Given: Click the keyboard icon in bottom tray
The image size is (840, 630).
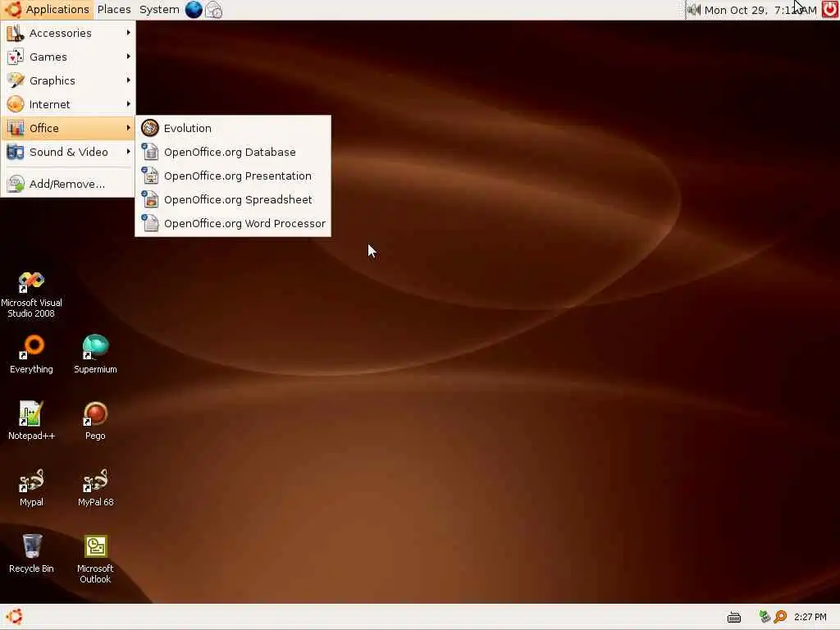Looking at the screenshot, I should [x=734, y=617].
